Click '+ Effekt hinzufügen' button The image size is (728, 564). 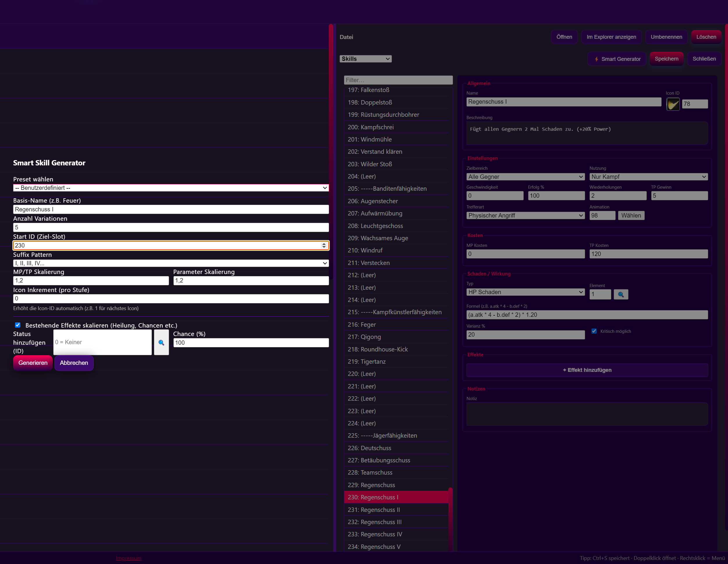(587, 370)
